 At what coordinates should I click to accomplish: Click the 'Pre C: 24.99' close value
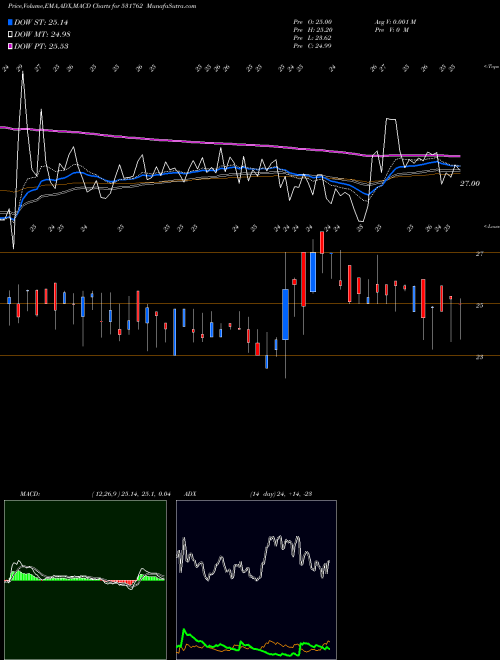(312, 46)
